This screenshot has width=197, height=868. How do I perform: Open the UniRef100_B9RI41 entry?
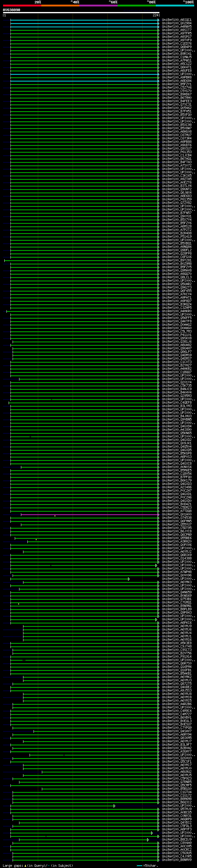click(176, 54)
